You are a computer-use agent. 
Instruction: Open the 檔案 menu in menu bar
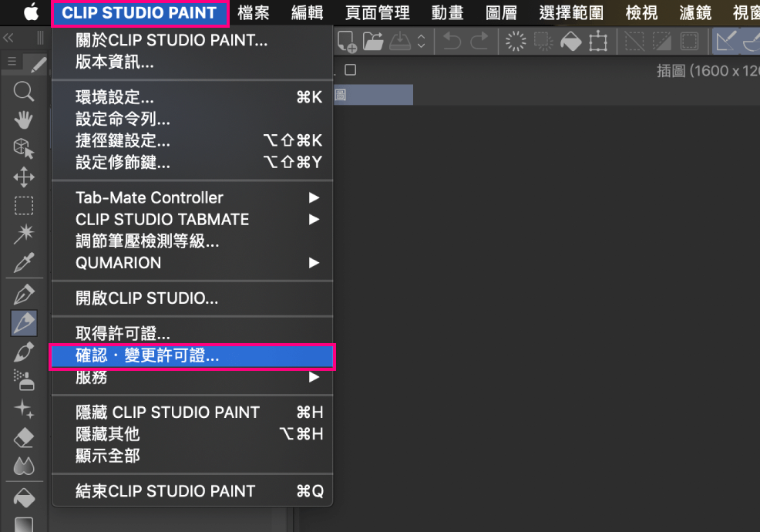point(254,13)
